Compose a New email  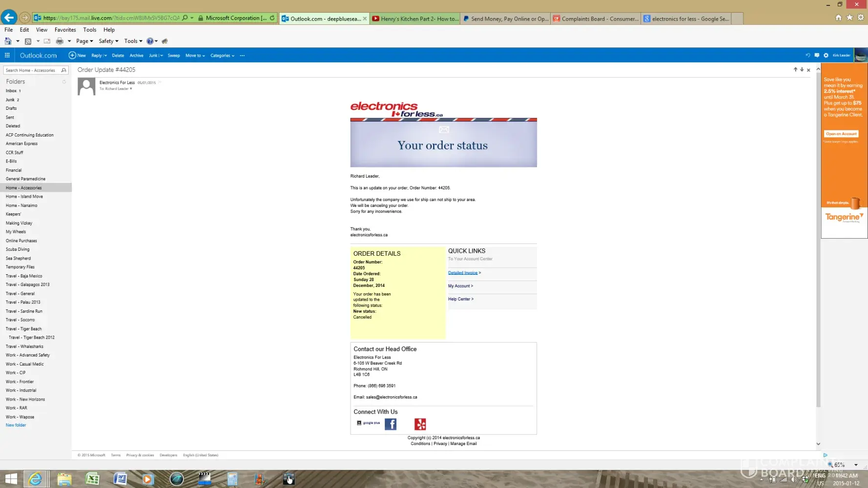pyautogui.click(x=77, y=56)
